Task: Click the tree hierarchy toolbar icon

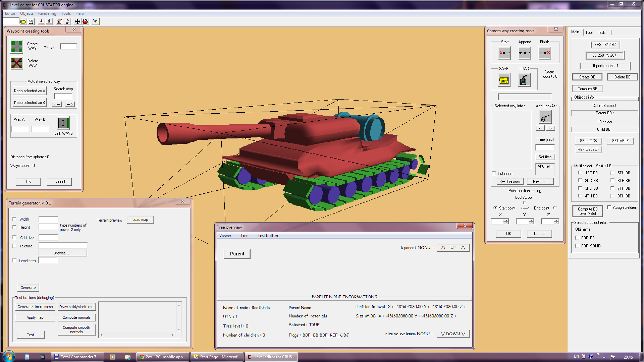Action: [67, 22]
